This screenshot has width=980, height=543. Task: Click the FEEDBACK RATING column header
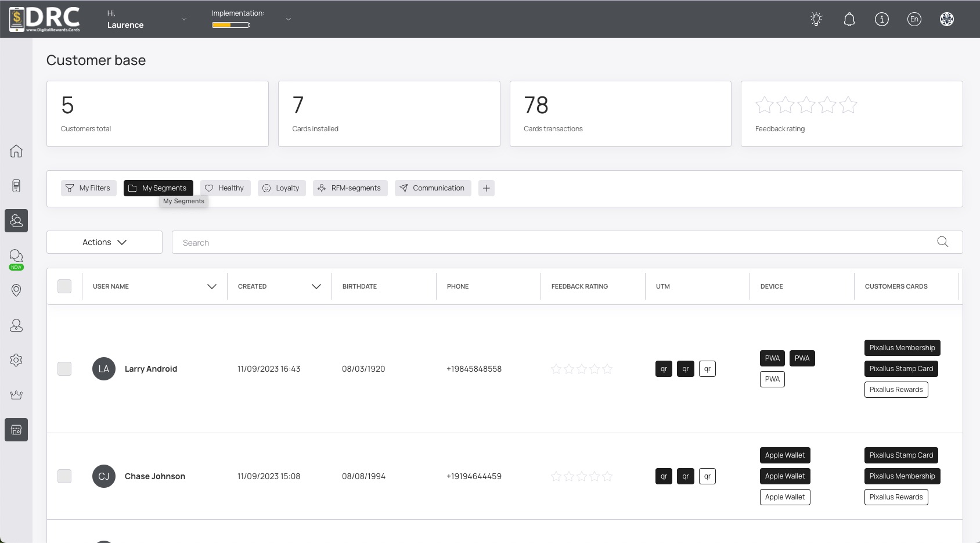tap(579, 286)
